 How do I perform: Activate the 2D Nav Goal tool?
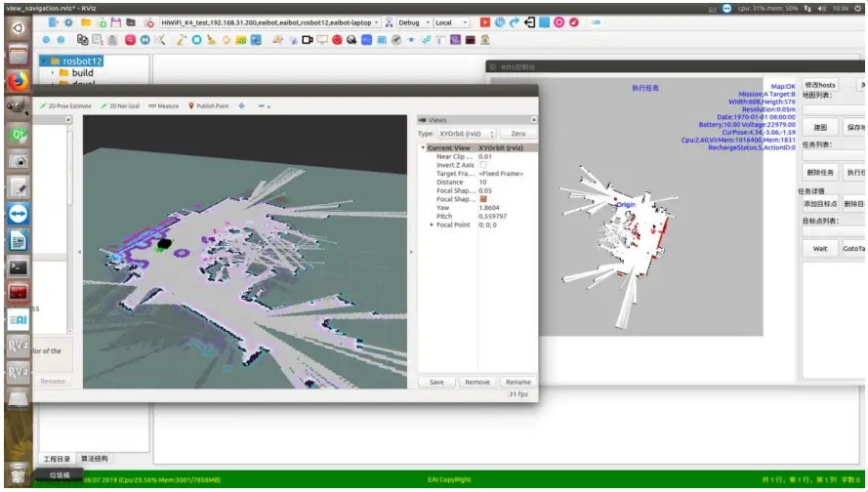click(x=122, y=105)
